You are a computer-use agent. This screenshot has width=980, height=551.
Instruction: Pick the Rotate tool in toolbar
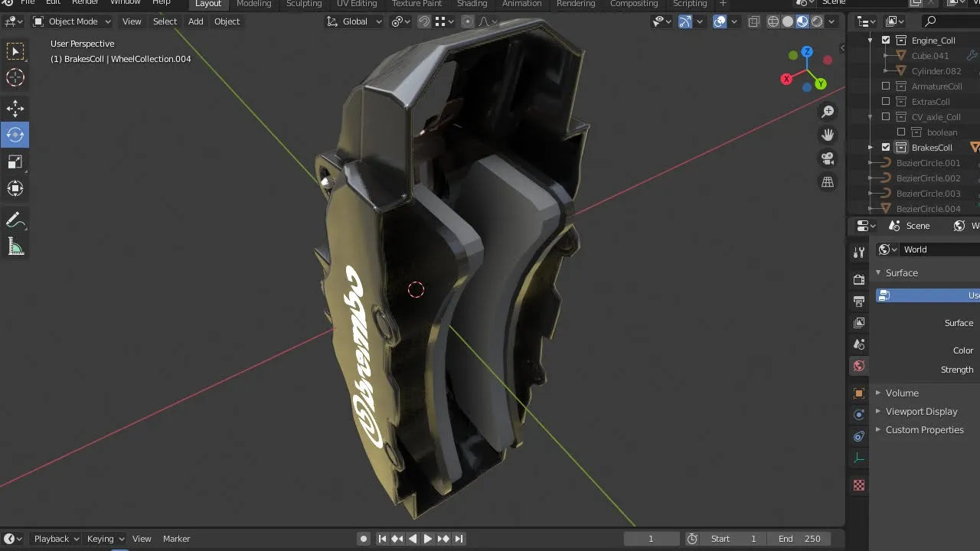point(15,135)
